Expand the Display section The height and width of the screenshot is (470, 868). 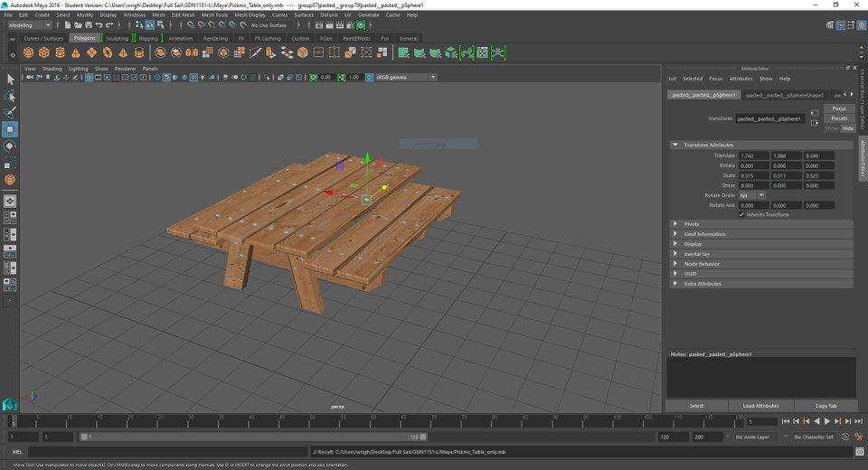click(761, 244)
